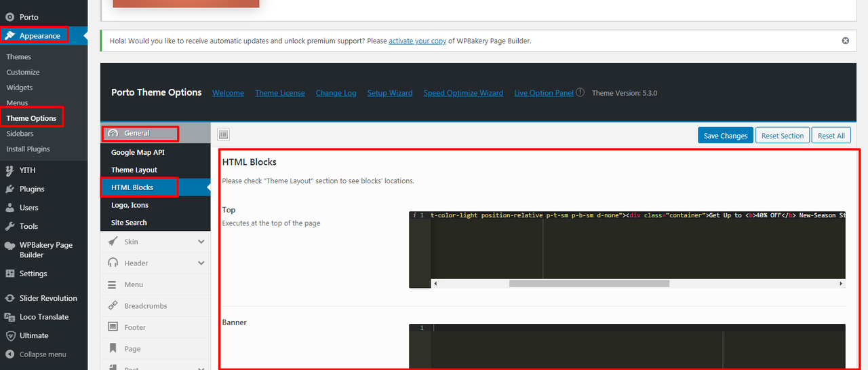Click the help icon beside Live Option Panel
Viewport: 868px width, 370px height.
pos(580,92)
